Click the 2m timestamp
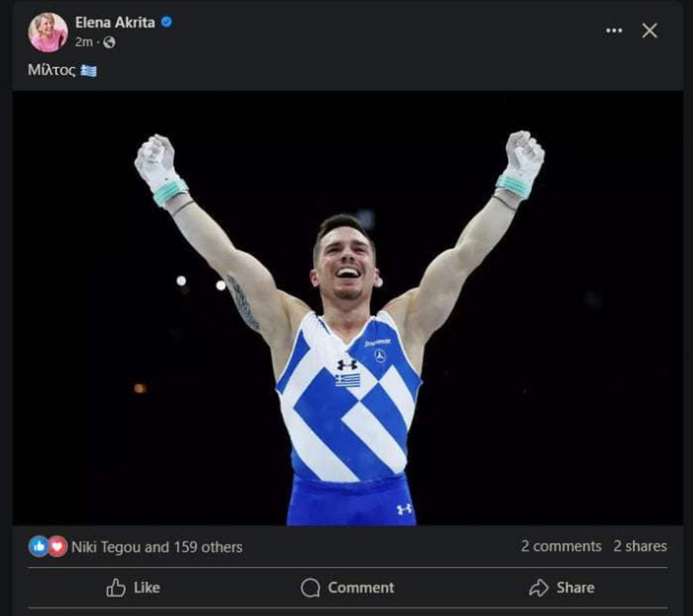 tap(83, 43)
